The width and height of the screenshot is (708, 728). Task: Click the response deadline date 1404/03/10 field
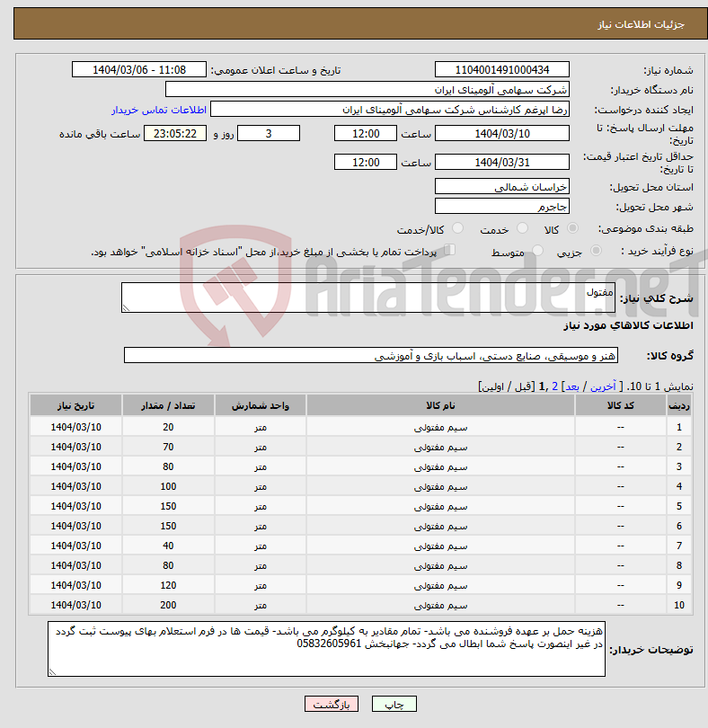point(502,133)
